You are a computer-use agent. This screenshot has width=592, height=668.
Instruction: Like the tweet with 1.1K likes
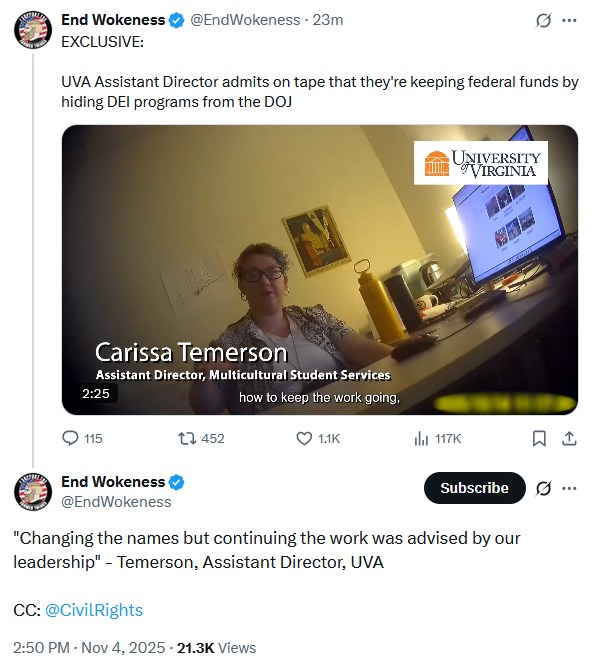(318, 438)
